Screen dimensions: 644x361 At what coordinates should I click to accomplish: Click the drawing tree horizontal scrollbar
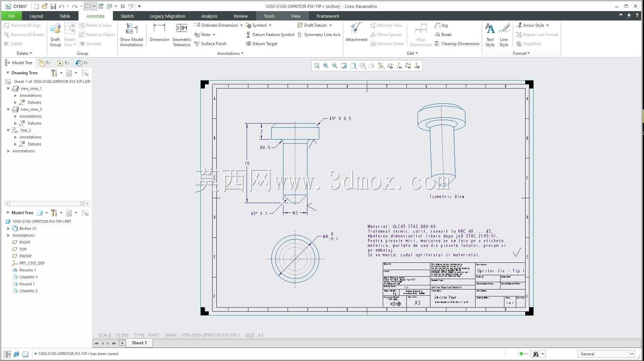point(47,203)
